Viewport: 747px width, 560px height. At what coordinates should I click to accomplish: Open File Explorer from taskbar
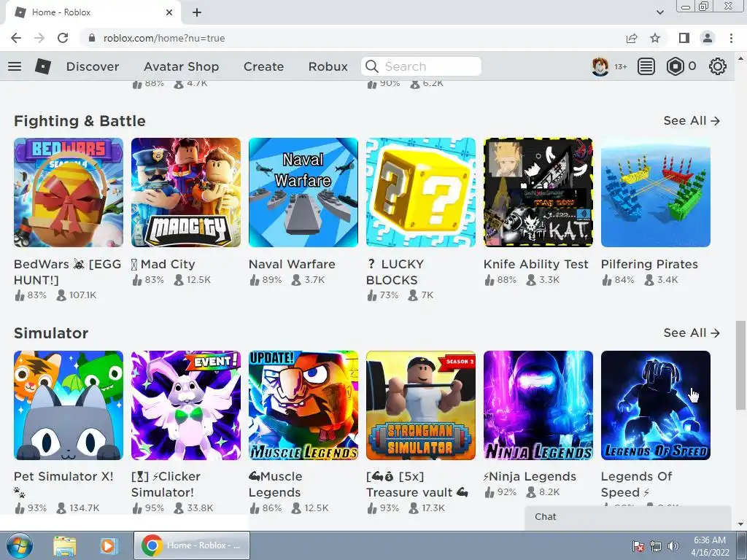click(x=64, y=545)
